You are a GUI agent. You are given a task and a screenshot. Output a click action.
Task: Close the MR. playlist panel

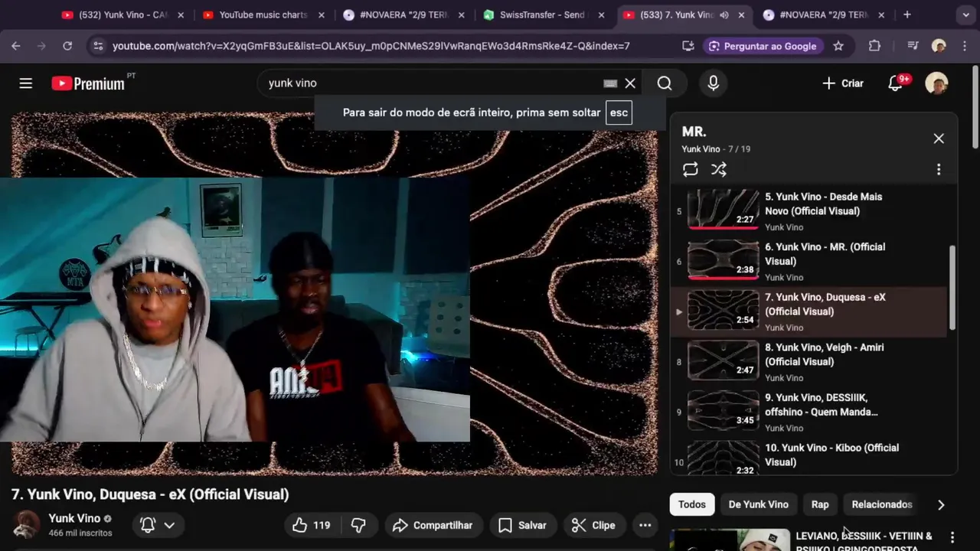coord(939,139)
